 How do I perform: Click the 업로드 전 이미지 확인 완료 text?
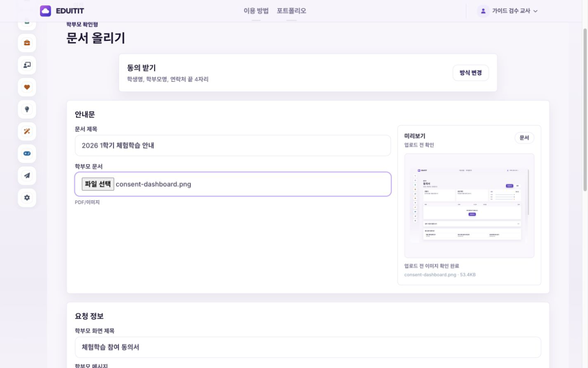coord(432,266)
